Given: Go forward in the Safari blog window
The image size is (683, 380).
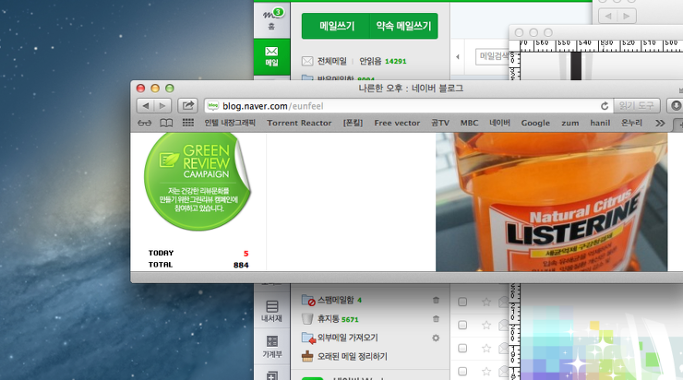Looking at the screenshot, I should pos(162,105).
